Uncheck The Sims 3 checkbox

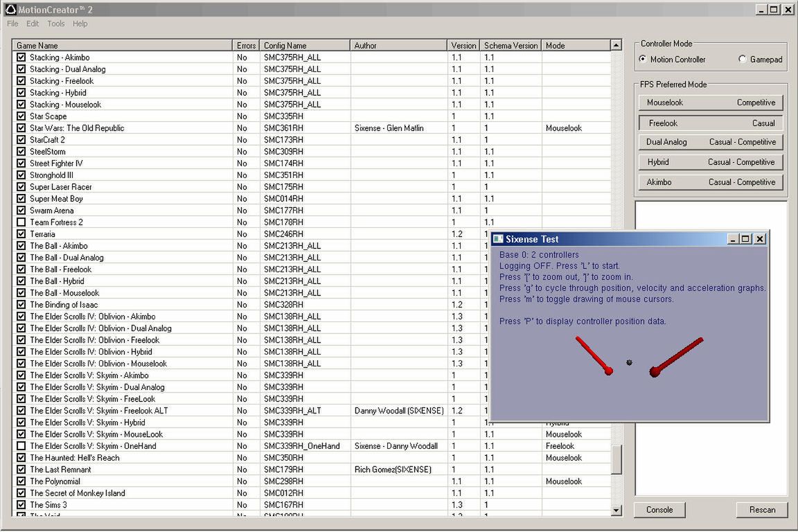21,504
